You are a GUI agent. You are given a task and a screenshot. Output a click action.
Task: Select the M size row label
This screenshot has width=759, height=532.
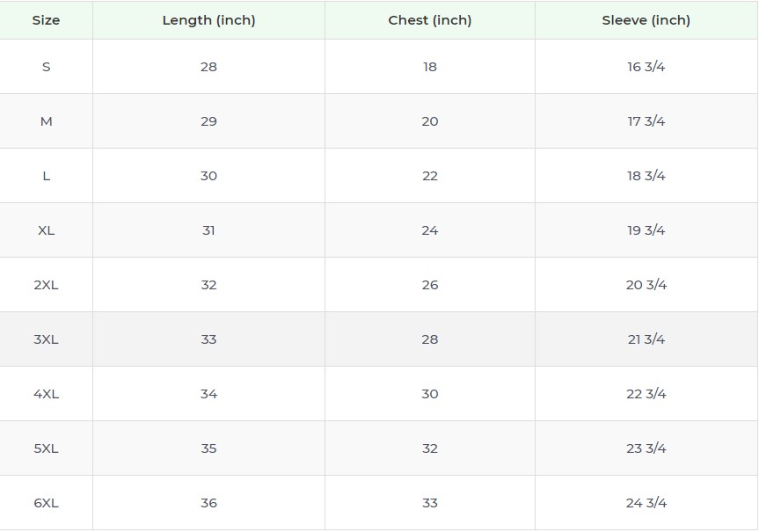click(46, 121)
